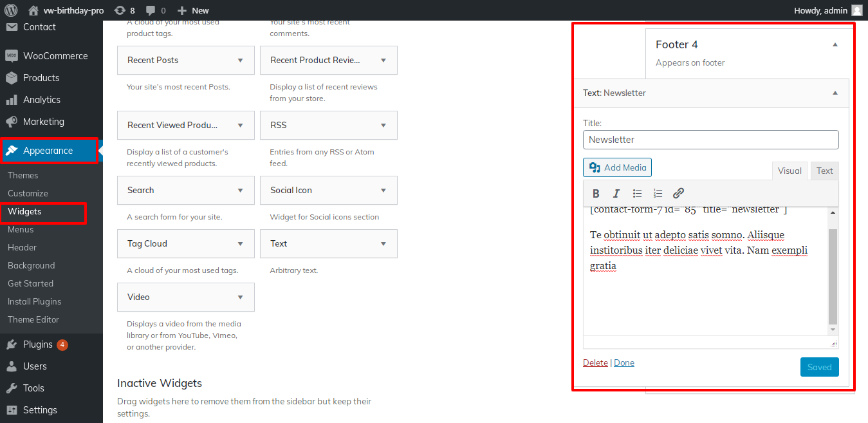868x423 pixels.
Task: Click the insert link icon
Action: (x=678, y=193)
